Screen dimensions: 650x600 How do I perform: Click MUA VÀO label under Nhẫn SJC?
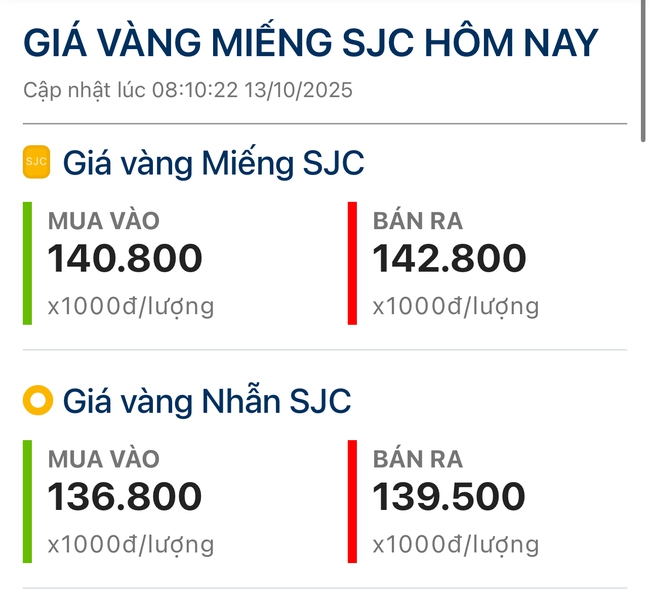[x=104, y=459]
